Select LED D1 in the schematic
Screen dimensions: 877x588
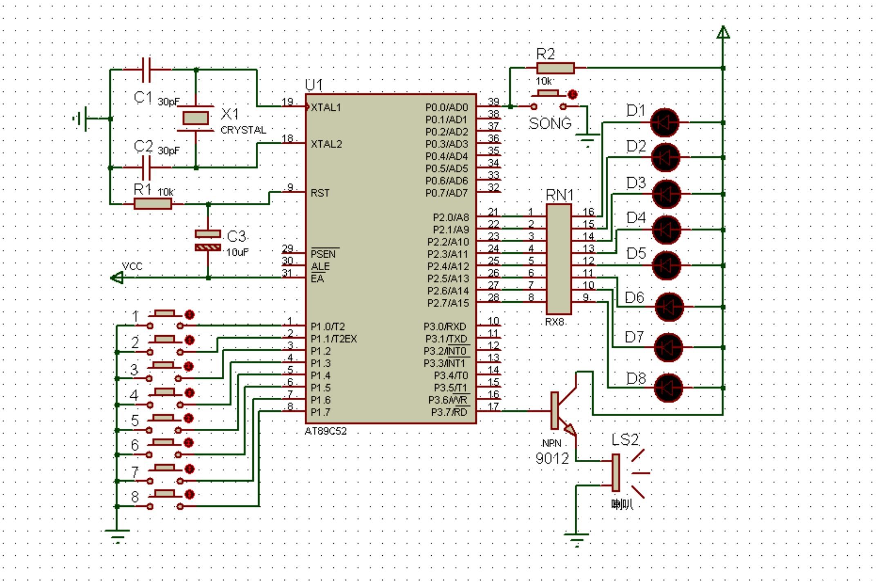(x=665, y=122)
